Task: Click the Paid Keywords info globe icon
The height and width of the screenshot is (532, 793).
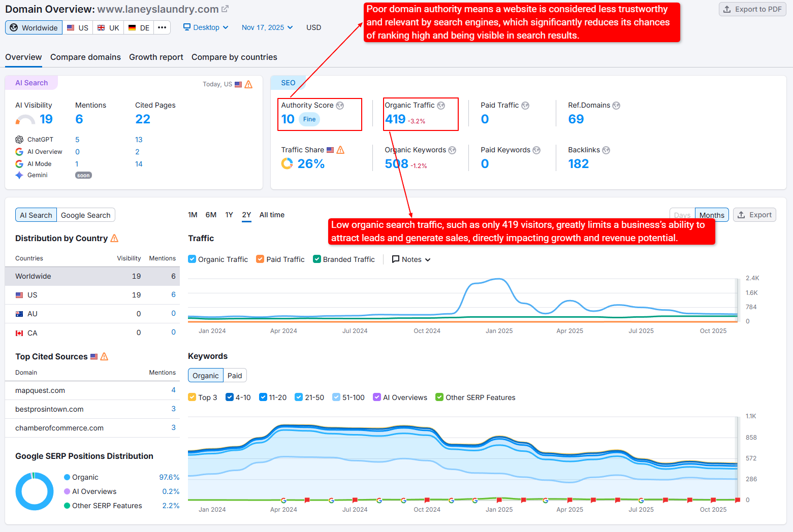Action: (x=536, y=150)
